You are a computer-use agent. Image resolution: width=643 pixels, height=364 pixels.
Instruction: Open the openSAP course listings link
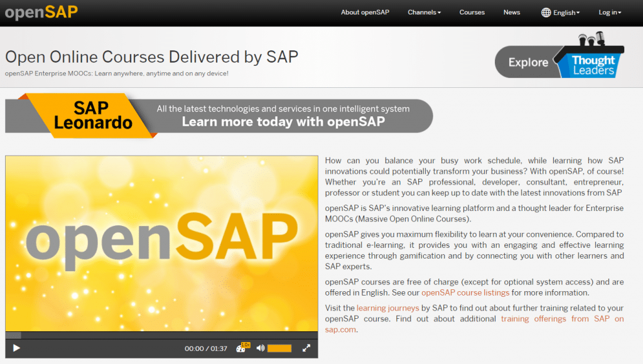coord(465,292)
